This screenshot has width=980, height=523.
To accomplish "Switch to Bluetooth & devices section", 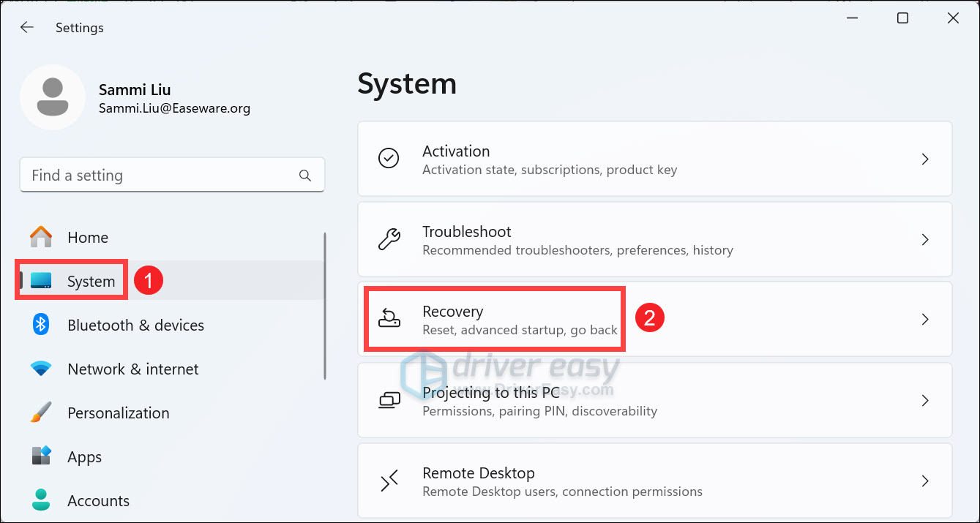I will coord(135,325).
